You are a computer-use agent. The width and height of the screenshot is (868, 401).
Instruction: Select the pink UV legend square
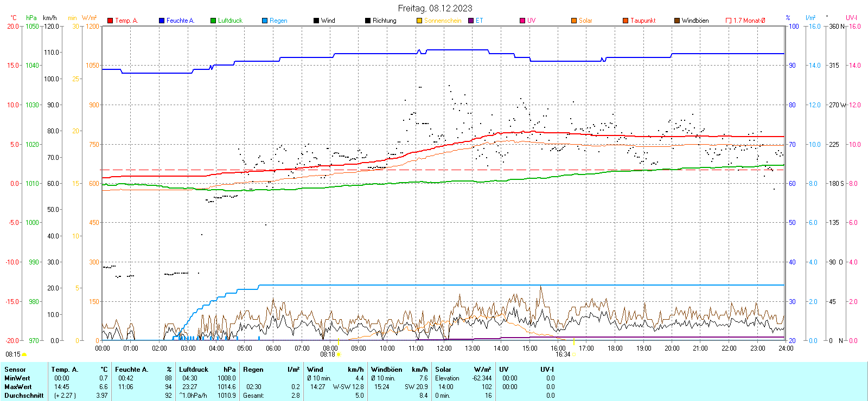522,21
